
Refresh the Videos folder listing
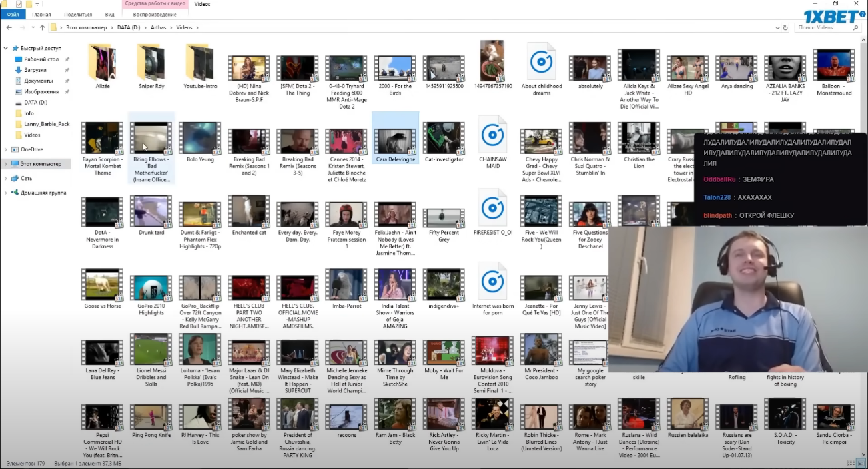(785, 27)
